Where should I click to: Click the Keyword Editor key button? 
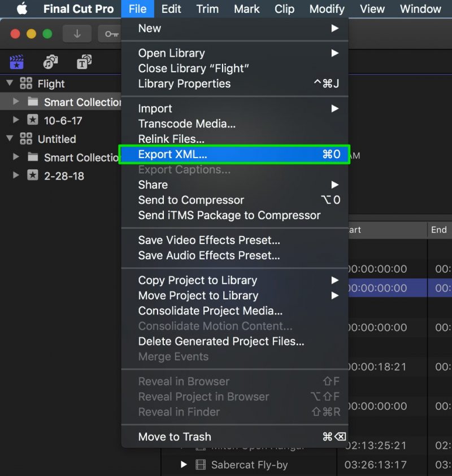[111, 34]
